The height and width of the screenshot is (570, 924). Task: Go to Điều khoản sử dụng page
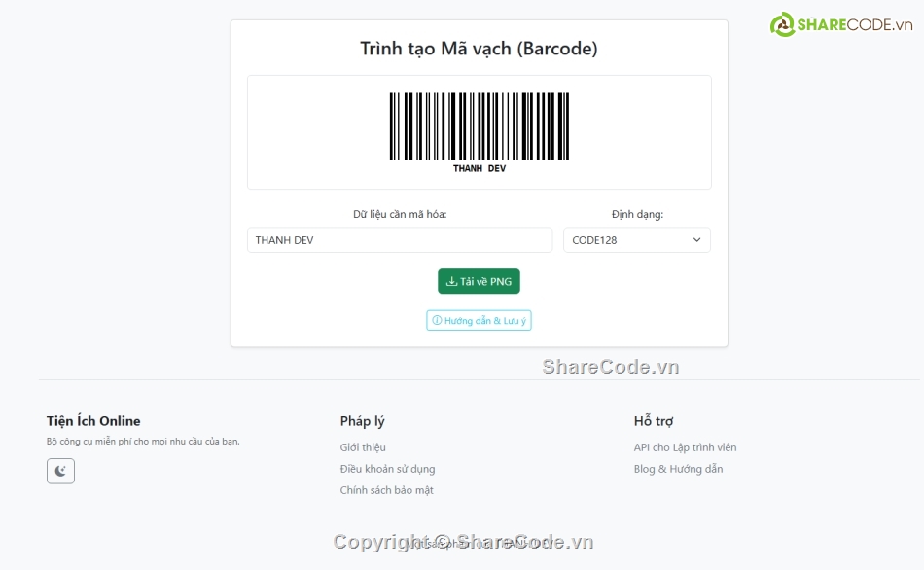coord(387,469)
